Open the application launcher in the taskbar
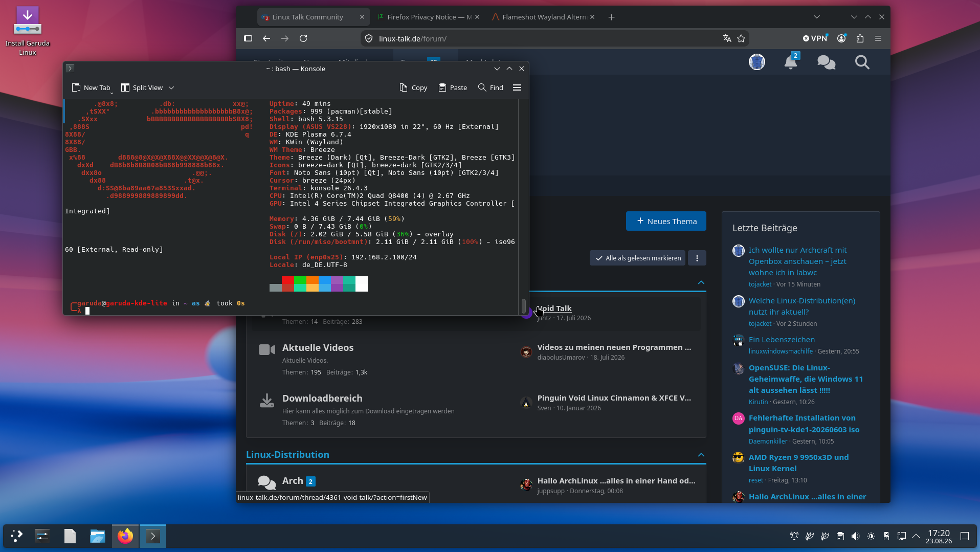This screenshot has width=980, height=552. (x=16, y=536)
